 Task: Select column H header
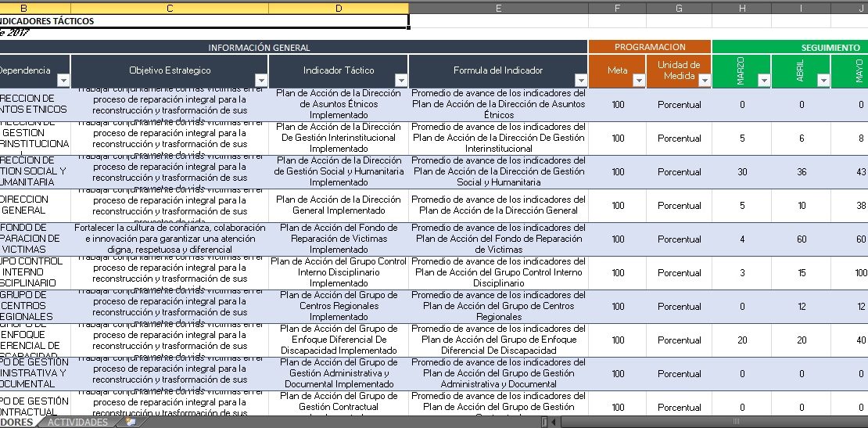pyautogui.click(x=742, y=9)
